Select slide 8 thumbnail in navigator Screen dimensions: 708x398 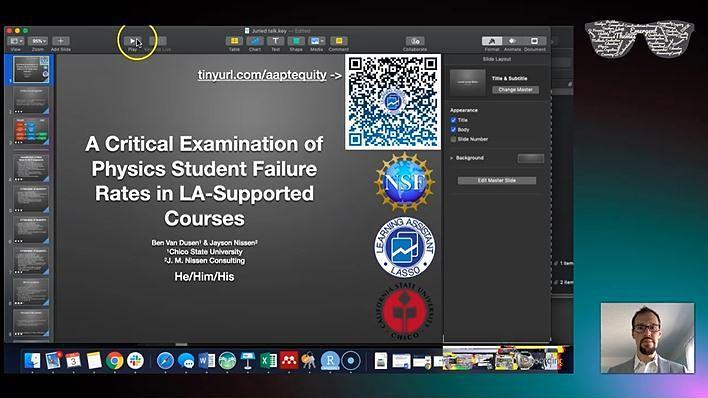pyautogui.click(x=31, y=292)
